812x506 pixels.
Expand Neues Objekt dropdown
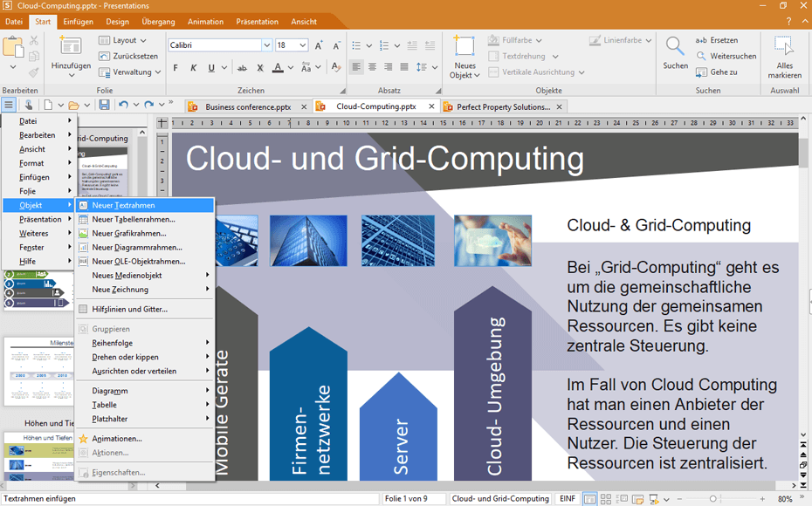tap(464, 71)
